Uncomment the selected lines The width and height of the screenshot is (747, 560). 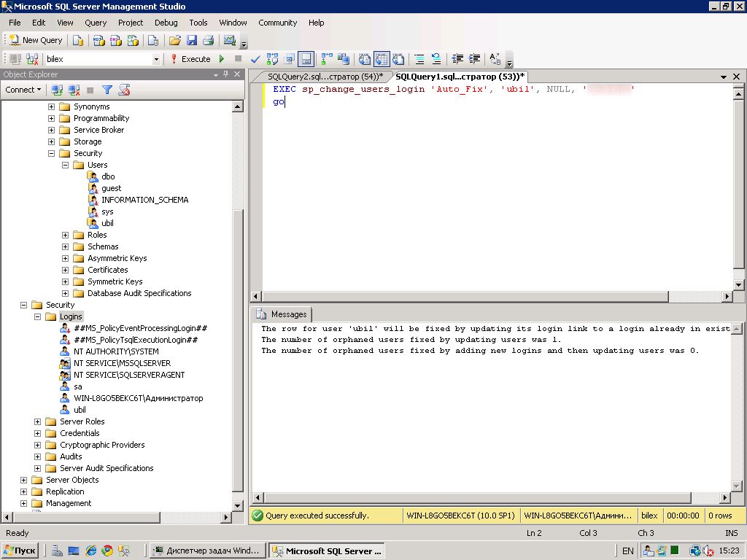[436, 59]
